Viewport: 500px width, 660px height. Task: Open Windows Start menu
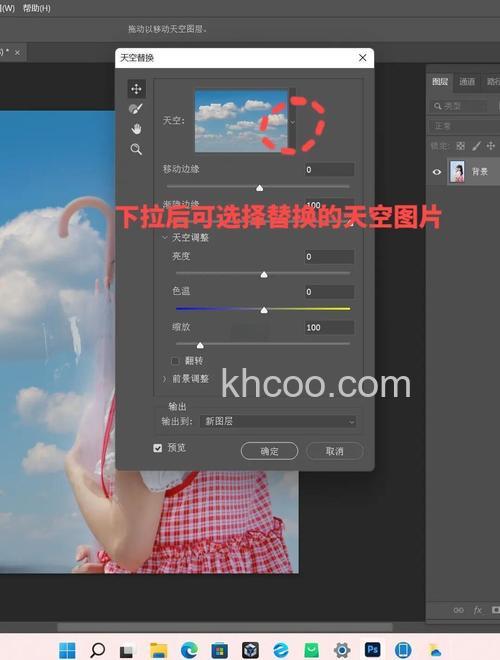click(x=67, y=650)
